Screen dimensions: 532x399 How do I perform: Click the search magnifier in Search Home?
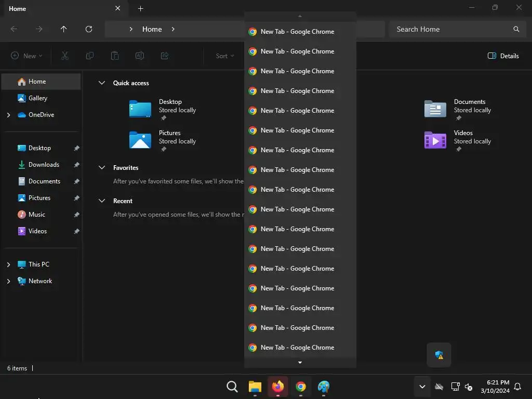click(x=516, y=29)
